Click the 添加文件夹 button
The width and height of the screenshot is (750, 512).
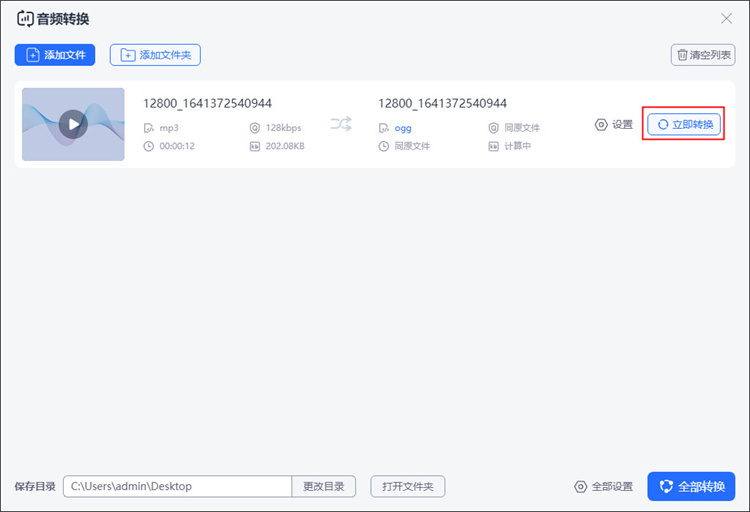[x=155, y=55]
